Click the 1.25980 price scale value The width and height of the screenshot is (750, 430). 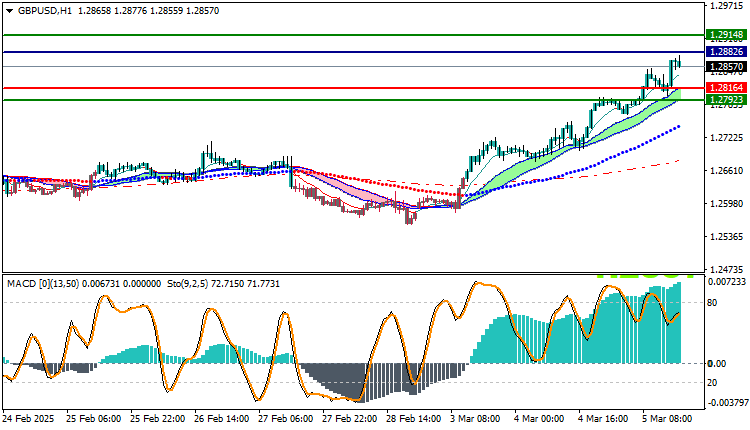coord(727,204)
